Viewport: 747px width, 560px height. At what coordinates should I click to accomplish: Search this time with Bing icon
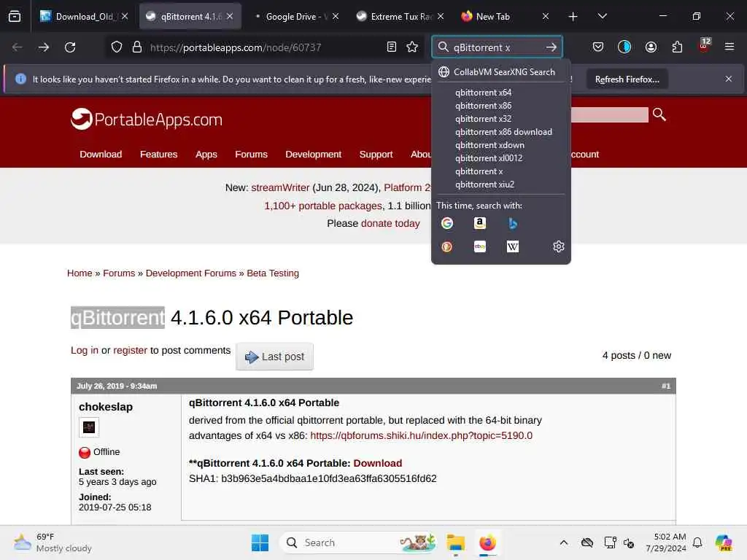[513, 223]
